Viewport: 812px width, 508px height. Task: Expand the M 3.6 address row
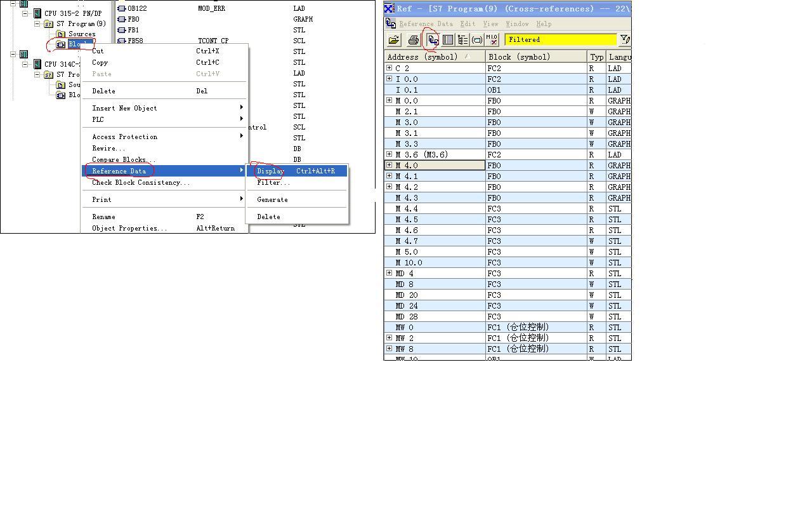coord(390,154)
